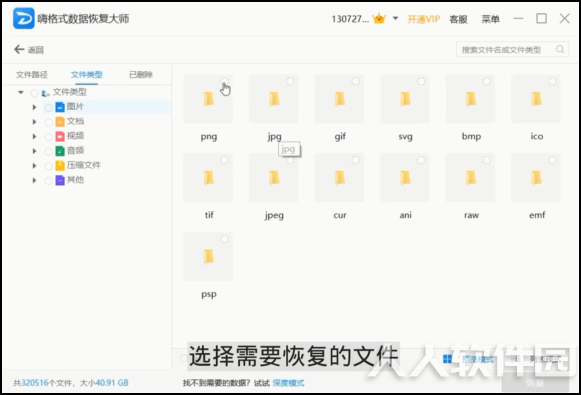Click the account name 130727...

pyautogui.click(x=350, y=19)
